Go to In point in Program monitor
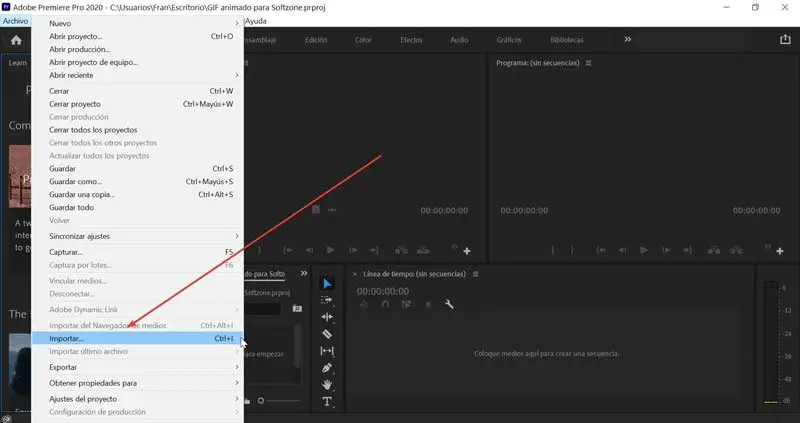This screenshot has height=423, width=800. click(x=601, y=251)
